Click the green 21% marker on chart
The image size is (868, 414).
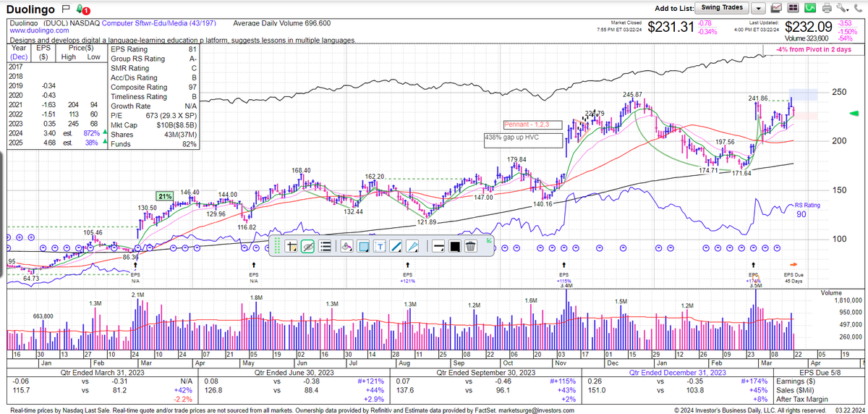166,196
